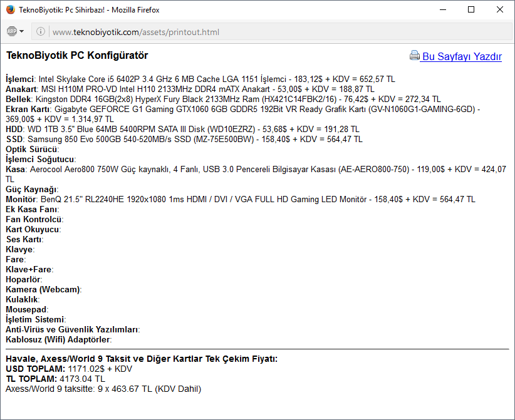Image resolution: width=515 pixels, height=420 pixels.
Task: Click the Güç Kaynağı label
Action: pyautogui.click(x=31, y=189)
